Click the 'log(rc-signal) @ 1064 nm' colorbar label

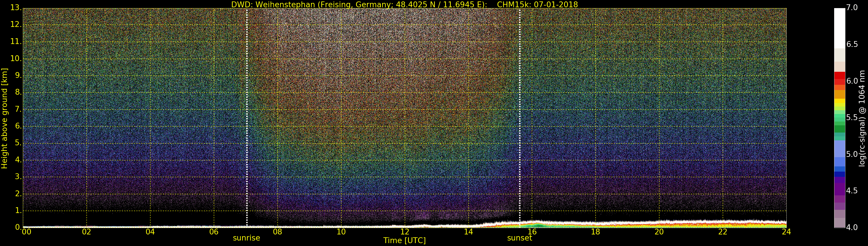(862, 118)
